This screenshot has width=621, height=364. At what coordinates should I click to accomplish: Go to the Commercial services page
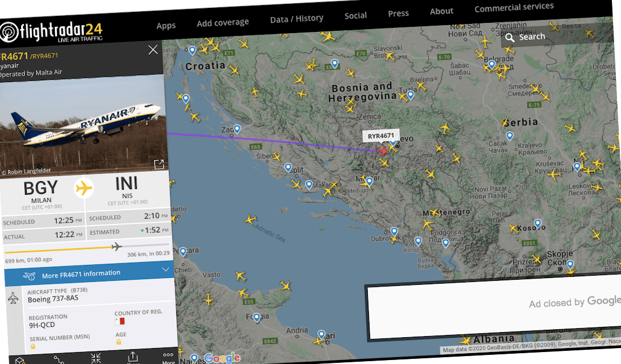514,7
